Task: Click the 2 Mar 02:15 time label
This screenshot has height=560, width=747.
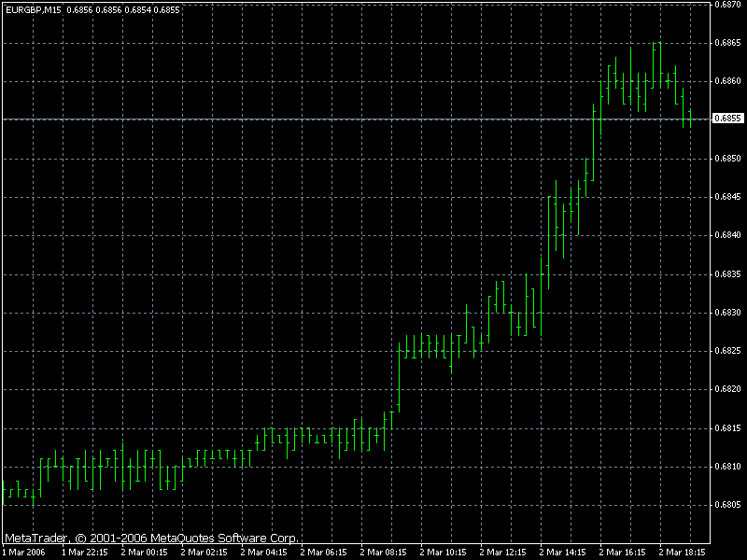Action: pyautogui.click(x=204, y=553)
